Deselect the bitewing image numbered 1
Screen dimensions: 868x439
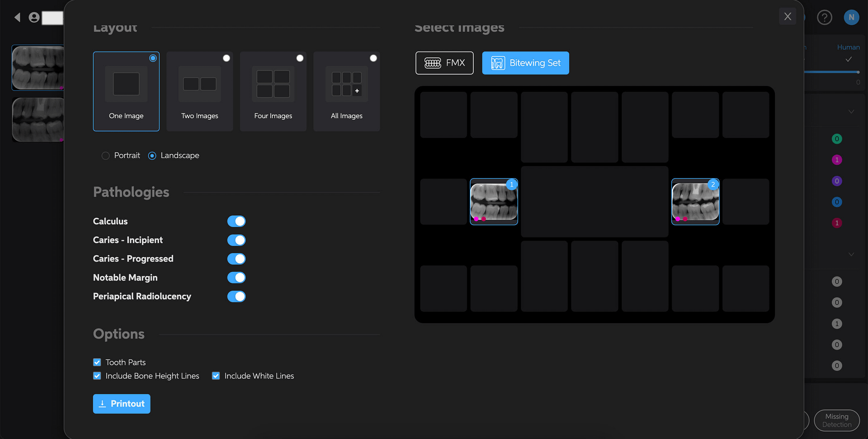(494, 202)
